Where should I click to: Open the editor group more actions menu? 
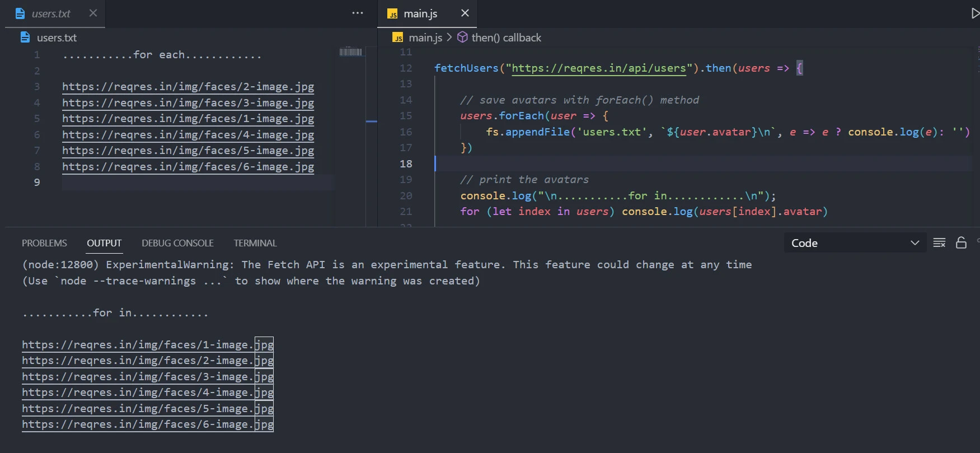[x=358, y=13]
